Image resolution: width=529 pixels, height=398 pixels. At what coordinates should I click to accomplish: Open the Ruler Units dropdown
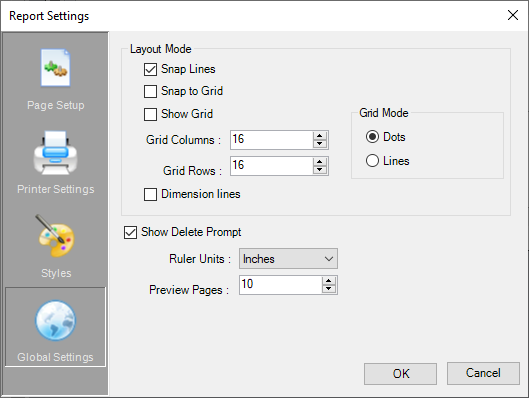288,259
